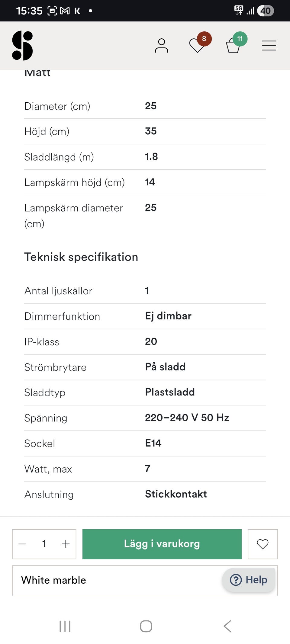Tap Android home navigation button
The width and height of the screenshot is (290, 644).
[146, 626]
